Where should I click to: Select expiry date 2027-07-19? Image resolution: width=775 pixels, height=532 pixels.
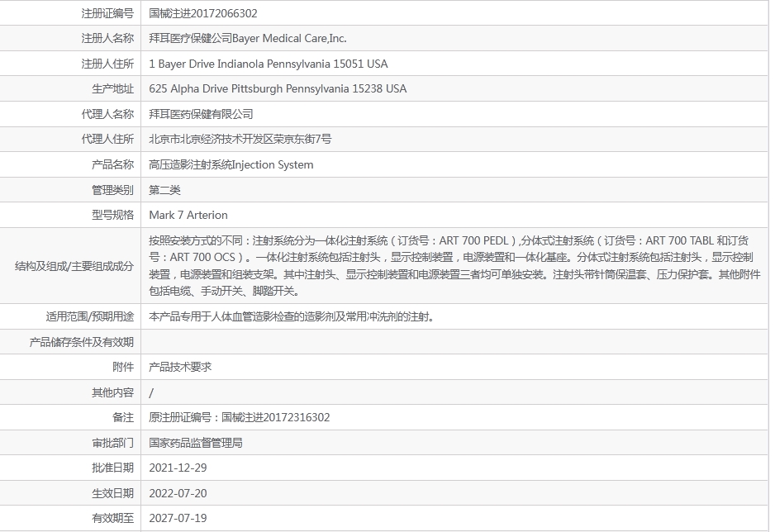178,518
